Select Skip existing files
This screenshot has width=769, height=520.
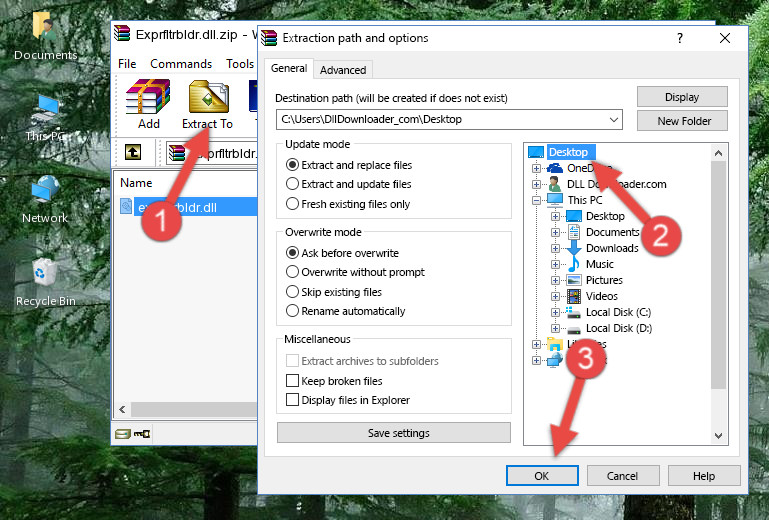[292, 291]
